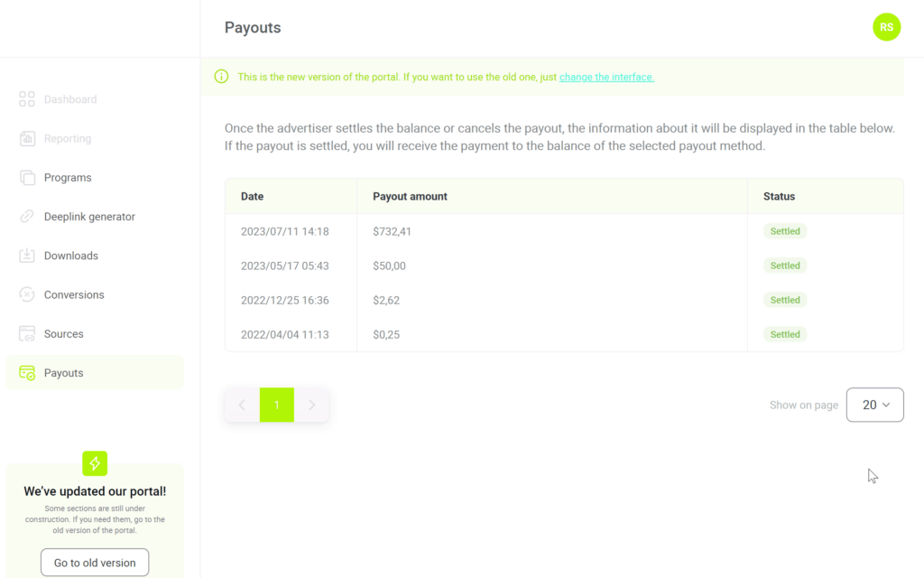Image resolution: width=924 pixels, height=578 pixels.
Task: Select the Reporting icon in the sidebar
Action: pyautogui.click(x=27, y=138)
